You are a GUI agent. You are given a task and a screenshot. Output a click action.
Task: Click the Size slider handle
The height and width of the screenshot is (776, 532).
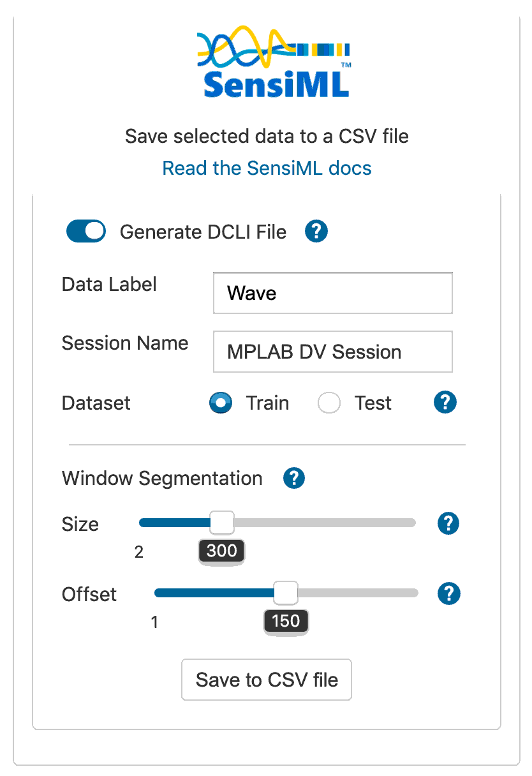(x=222, y=523)
